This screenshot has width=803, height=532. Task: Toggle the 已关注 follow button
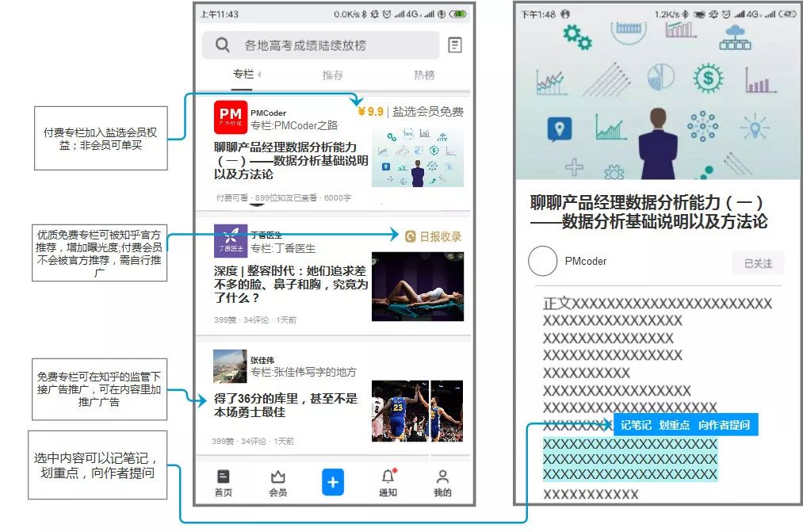coord(757,263)
